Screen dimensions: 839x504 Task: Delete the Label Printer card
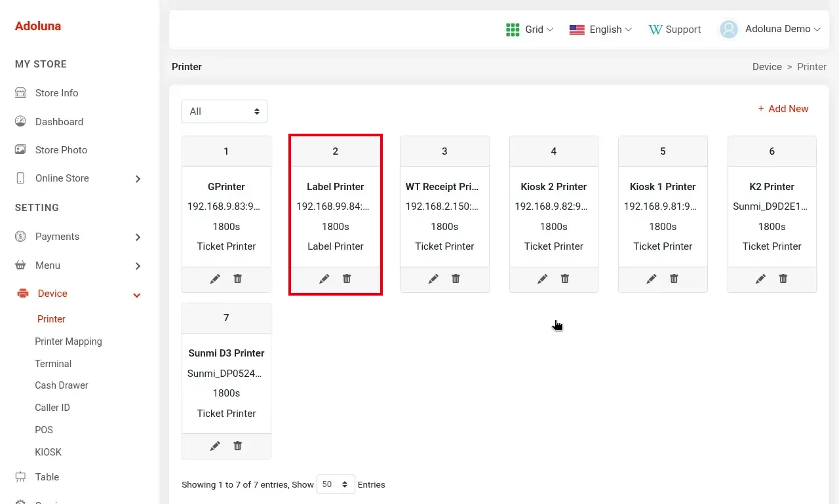[347, 279]
